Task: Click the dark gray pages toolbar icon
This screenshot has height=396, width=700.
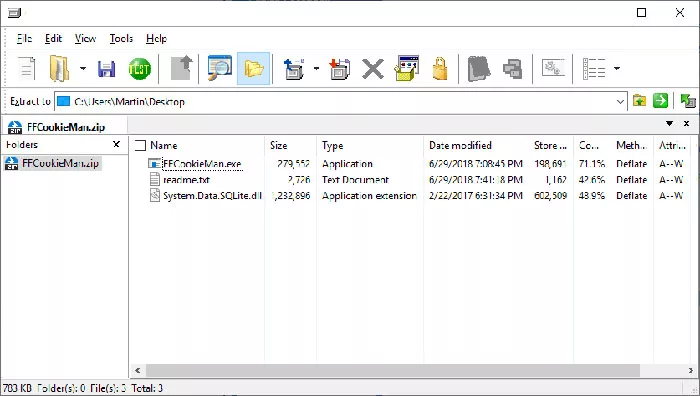Action: pyautogui.click(x=479, y=69)
